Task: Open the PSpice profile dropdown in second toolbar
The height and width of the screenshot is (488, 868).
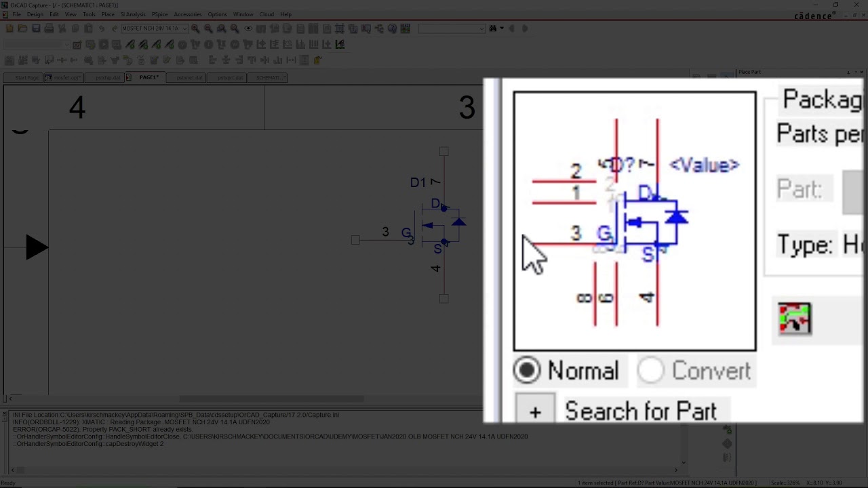Action: 66,45
